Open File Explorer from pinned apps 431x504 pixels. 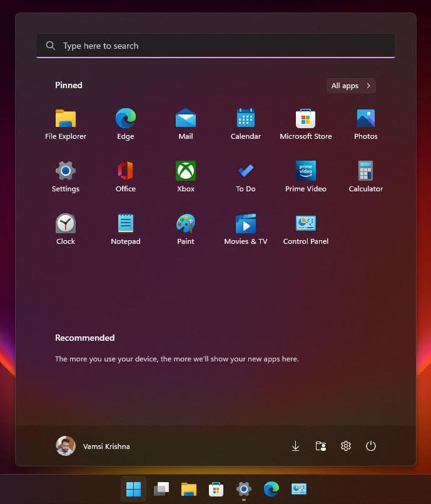[x=66, y=124]
